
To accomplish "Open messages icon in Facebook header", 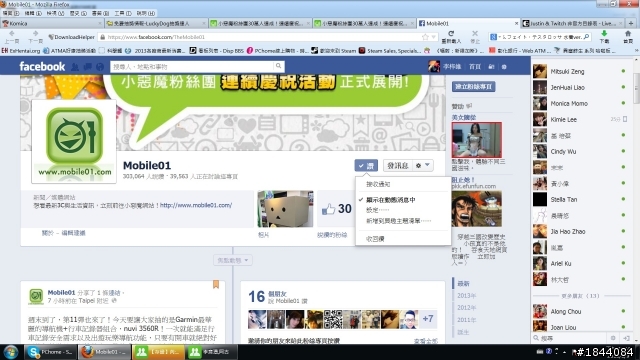I will click(x=87, y=67).
